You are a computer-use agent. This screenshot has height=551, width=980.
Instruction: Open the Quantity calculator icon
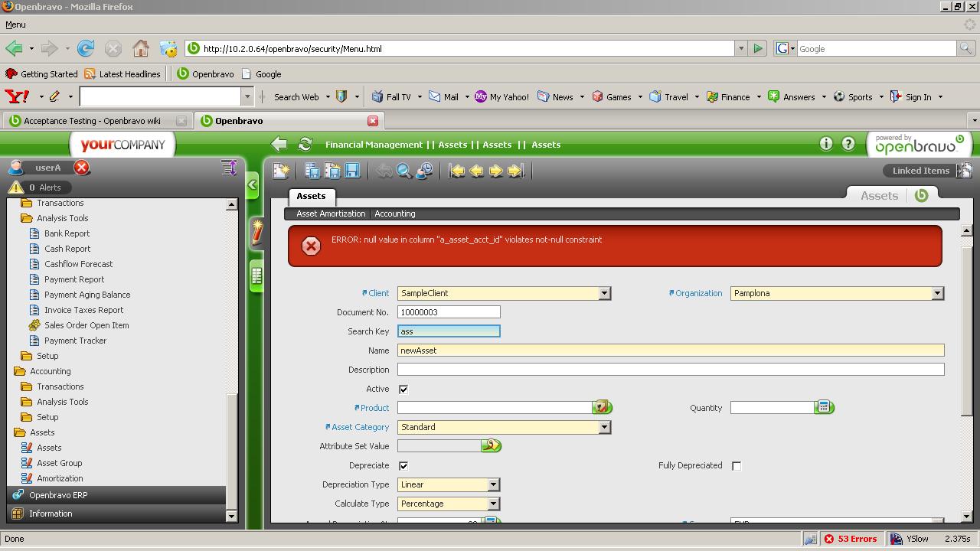[x=825, y=408]
